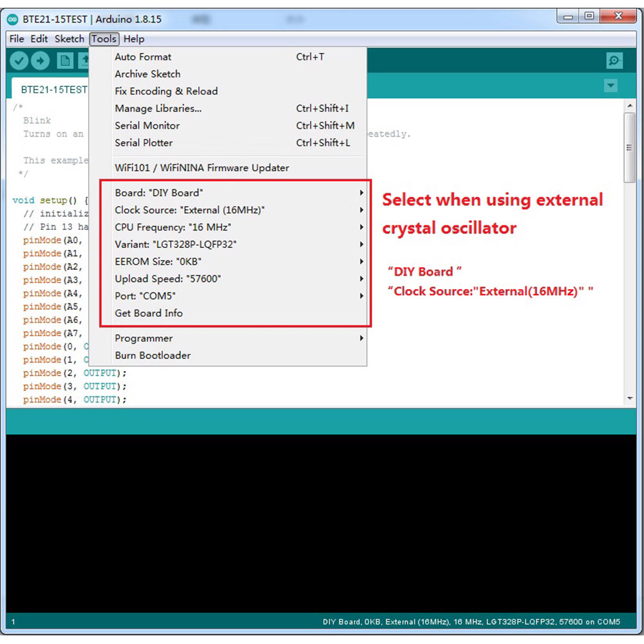Close the Arduino window
This screenshot has height=644, width=644.
(x=618, y=17)
